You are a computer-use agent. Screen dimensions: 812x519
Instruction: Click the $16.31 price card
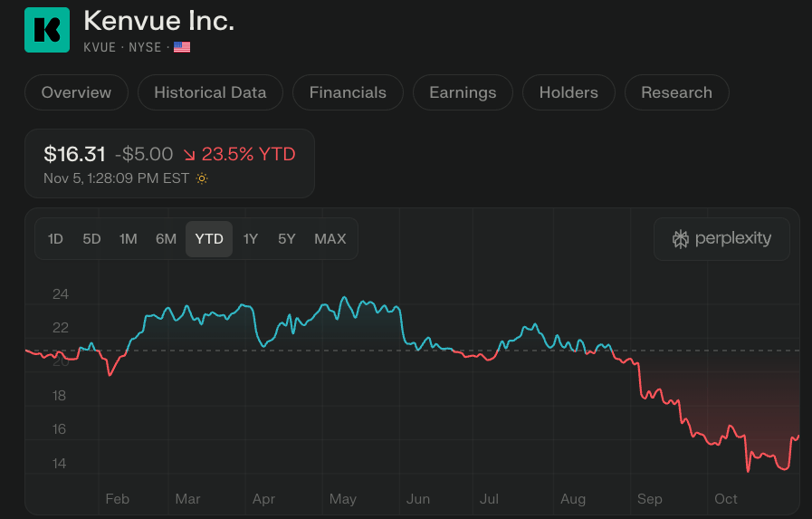click(x=169, y=163)
